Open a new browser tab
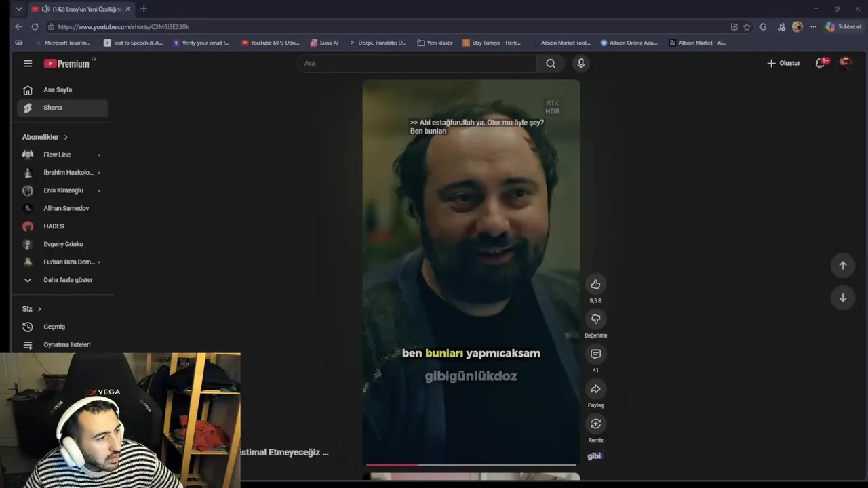This screenshot has width=868, height=488. [x=144, y=9]
